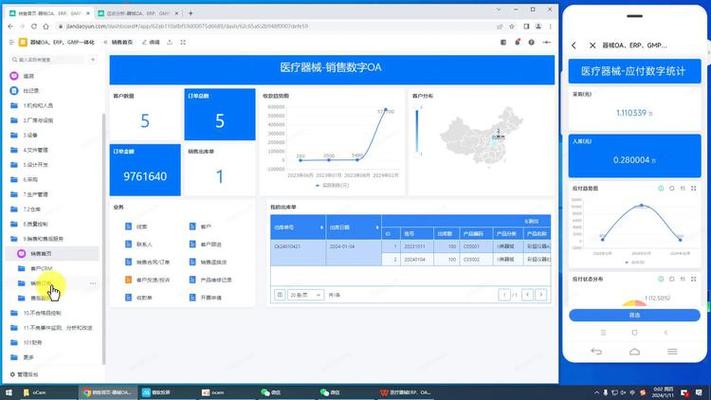Click the table settings icon left of page size

280,295
